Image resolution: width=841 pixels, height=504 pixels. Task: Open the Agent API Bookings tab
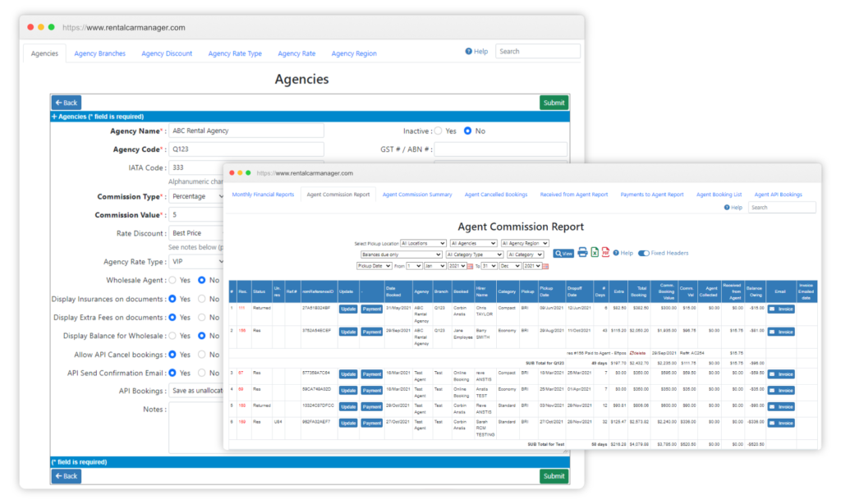779,195
